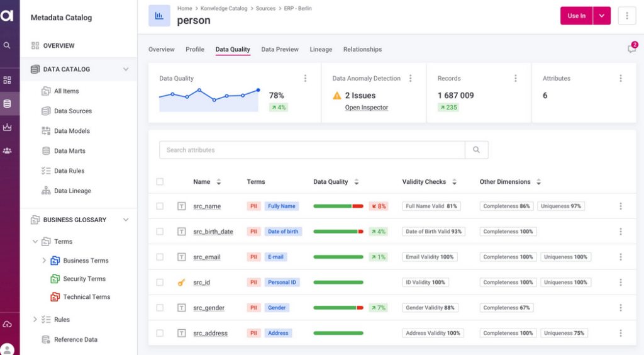This screenshot has height=355, width=644.
Task: Open the page kebab menu beside Use In
Action: click(627, 16)
